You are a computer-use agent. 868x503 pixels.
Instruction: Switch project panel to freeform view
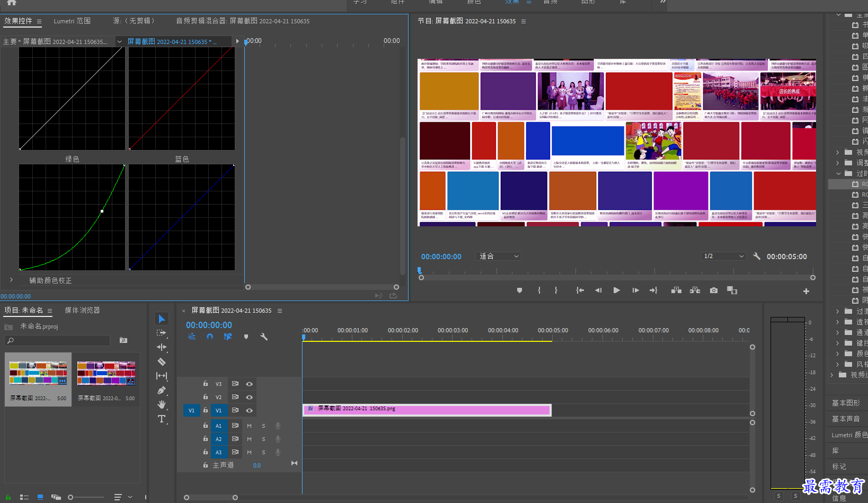point(56,497)
